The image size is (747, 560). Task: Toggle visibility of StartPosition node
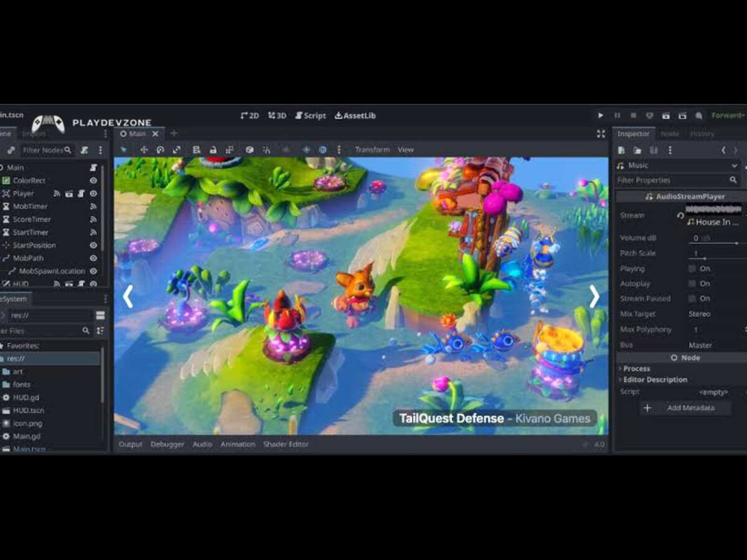point(93,245)
